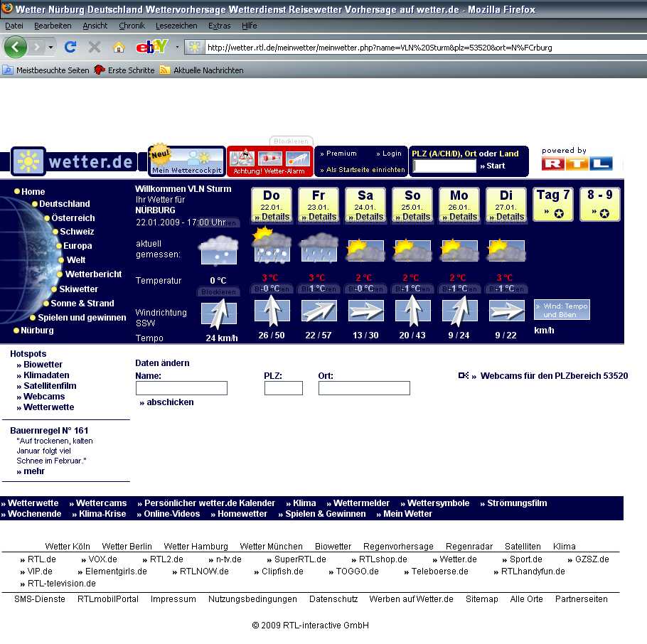Select the Tag 7 forecast button
The image size is (647, 644).
pyautogui.click(x=553, y=205)
